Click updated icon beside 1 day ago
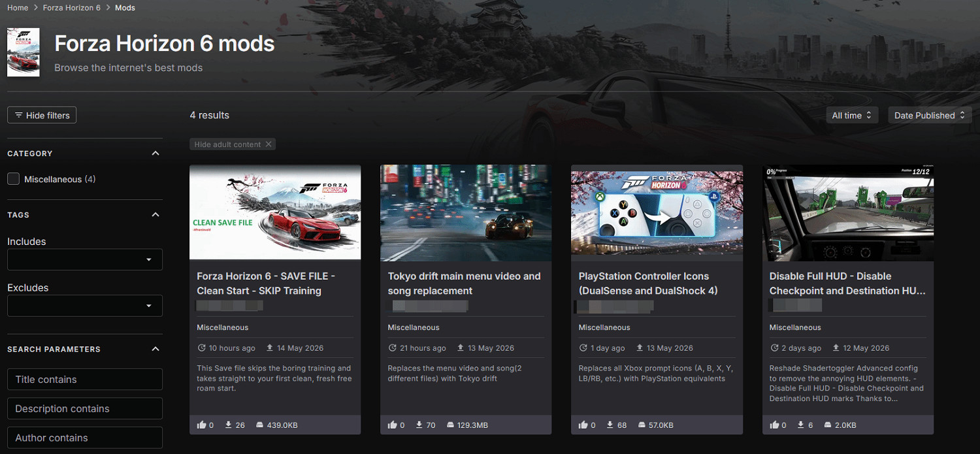Image resolution: width=980 pixels, height=454 pixels. click(583, 348)
